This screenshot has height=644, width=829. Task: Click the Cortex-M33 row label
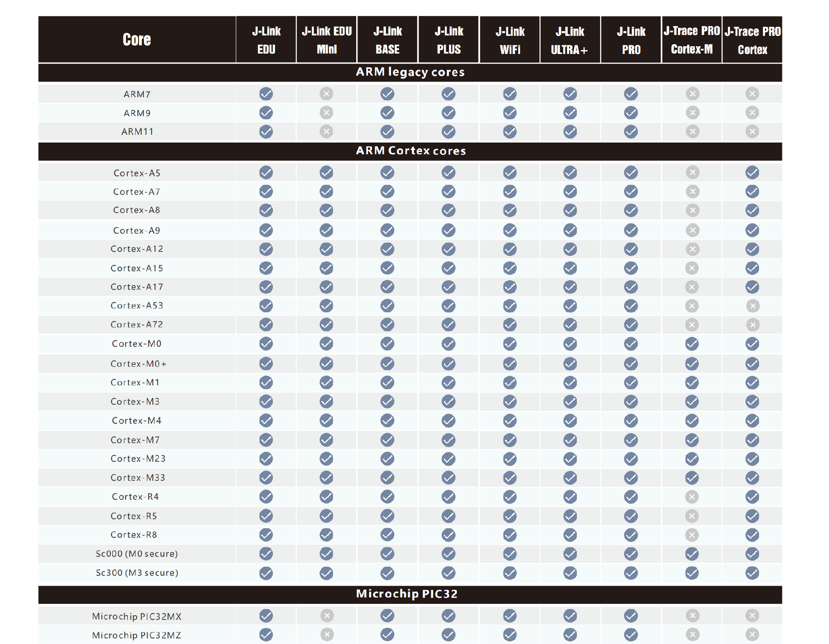(138, 478)
